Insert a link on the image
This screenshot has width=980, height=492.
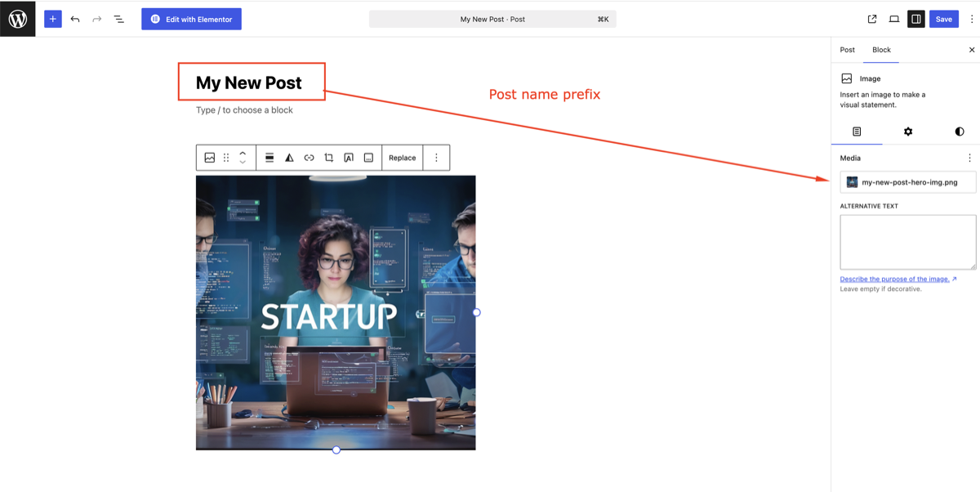[309, 158]
